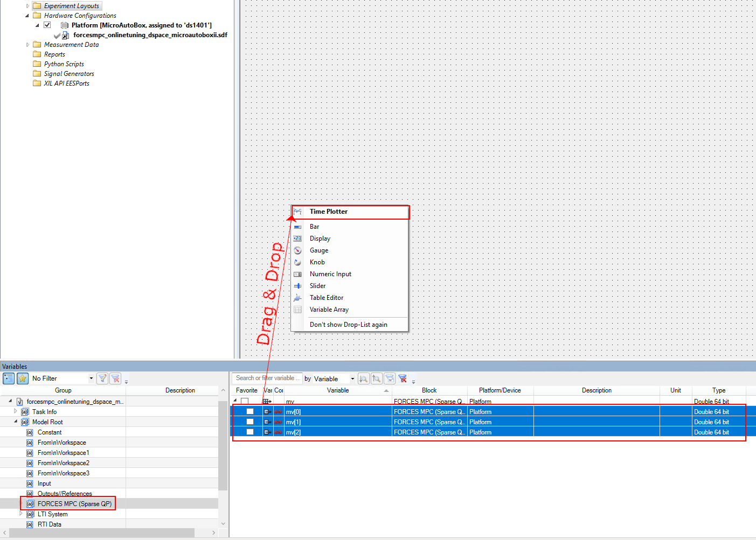Image resolution: width=756 pixels, height=540 pixels.
Task: Select Numeric Input from the drop list
Action: [330, 274]
